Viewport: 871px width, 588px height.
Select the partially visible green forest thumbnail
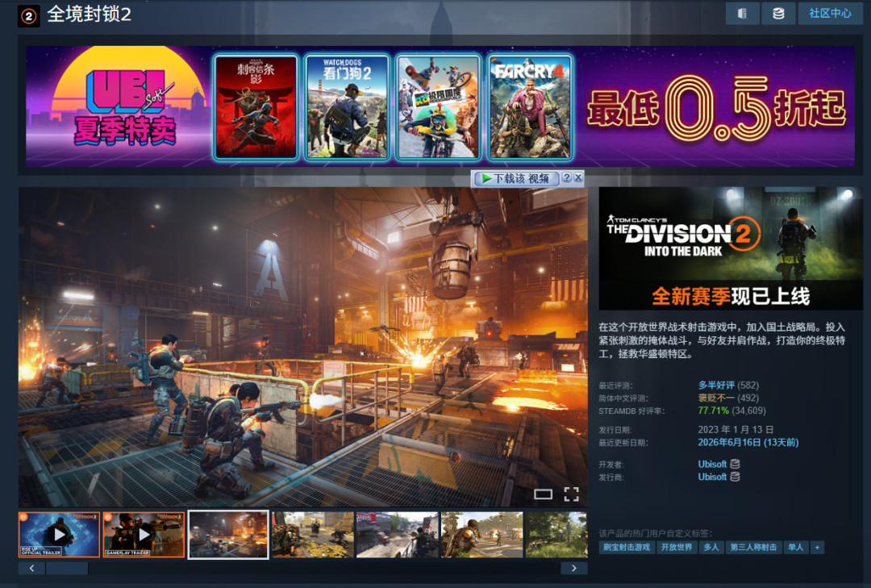point(556,535)
